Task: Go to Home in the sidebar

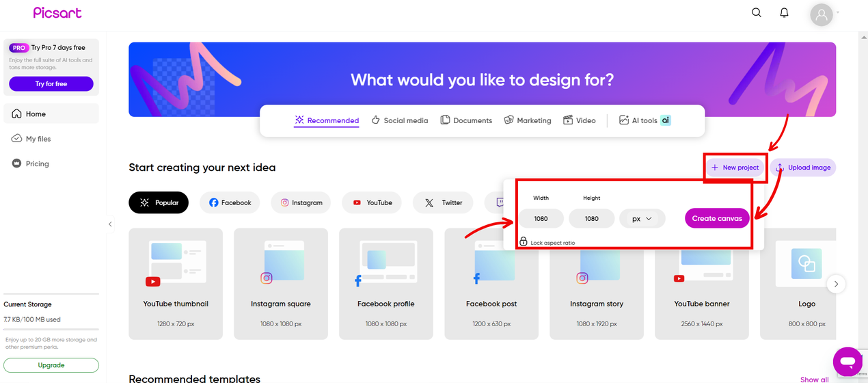Action: tap(51, 114)
